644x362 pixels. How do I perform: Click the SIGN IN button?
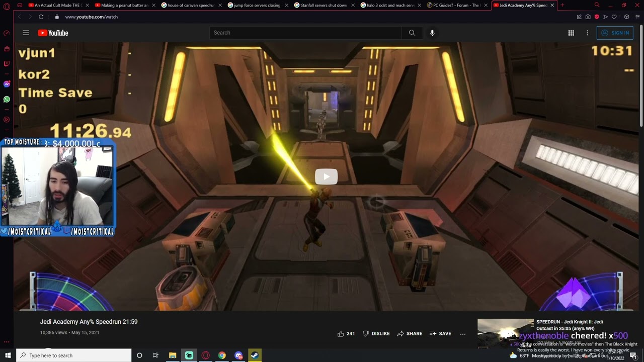615,33
